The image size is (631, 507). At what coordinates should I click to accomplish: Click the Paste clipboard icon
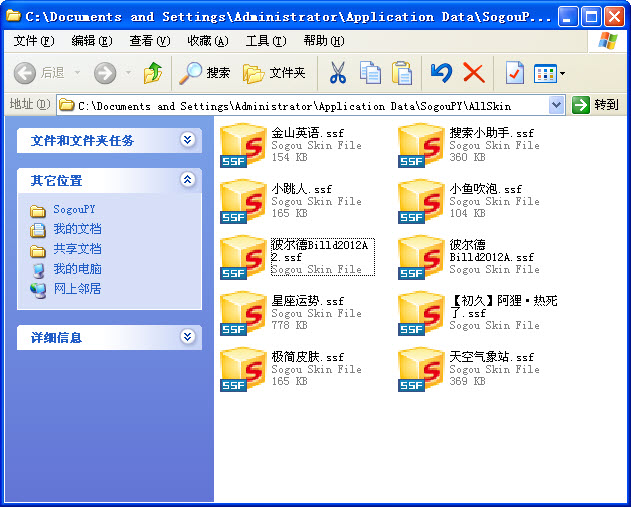tap(402, 73)
